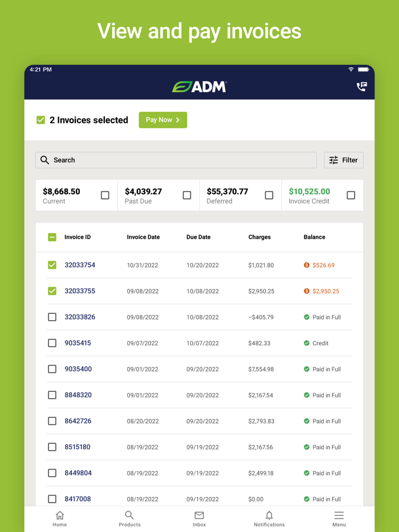Uncheck invoice 32033754 checkbox

point(52,265)
